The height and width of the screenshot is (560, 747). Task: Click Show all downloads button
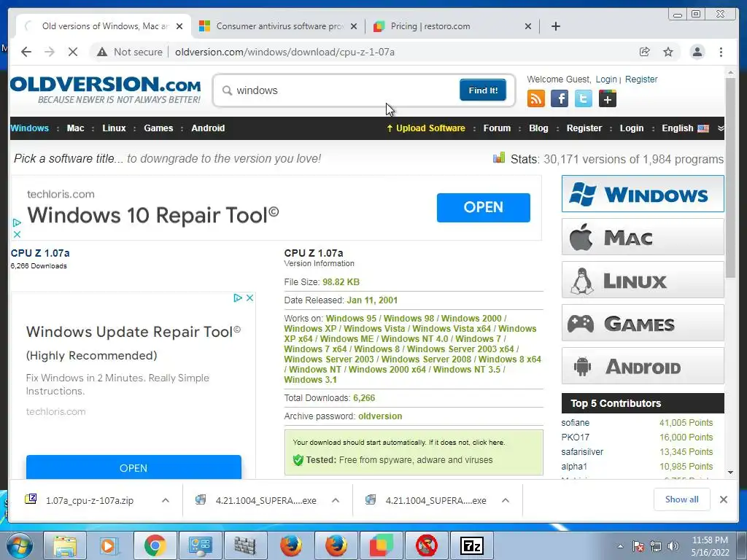682,499
